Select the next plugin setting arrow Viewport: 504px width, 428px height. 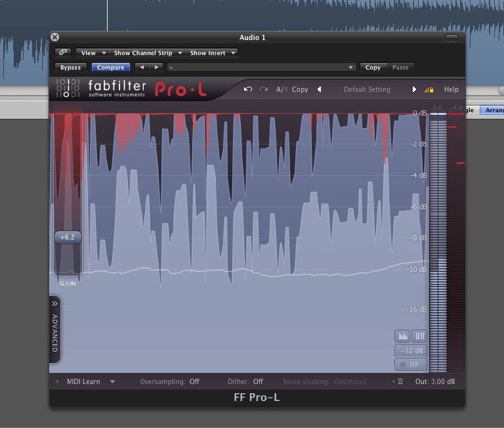[156, 67]
